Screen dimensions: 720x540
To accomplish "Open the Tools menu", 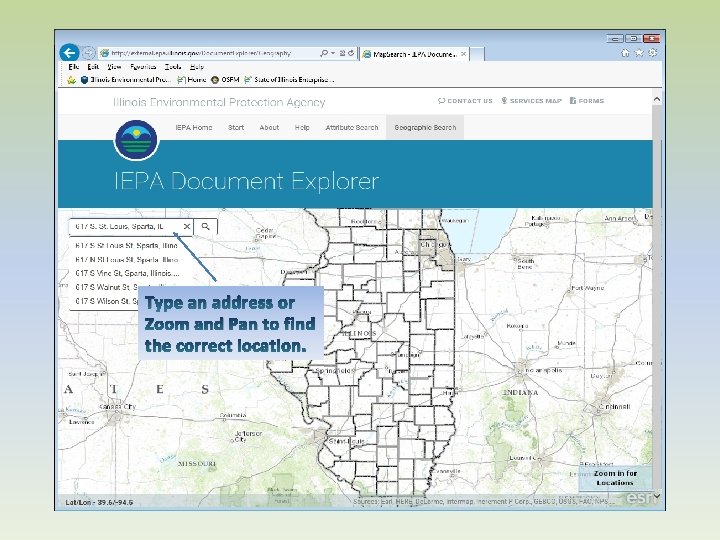I will [173, 67].
